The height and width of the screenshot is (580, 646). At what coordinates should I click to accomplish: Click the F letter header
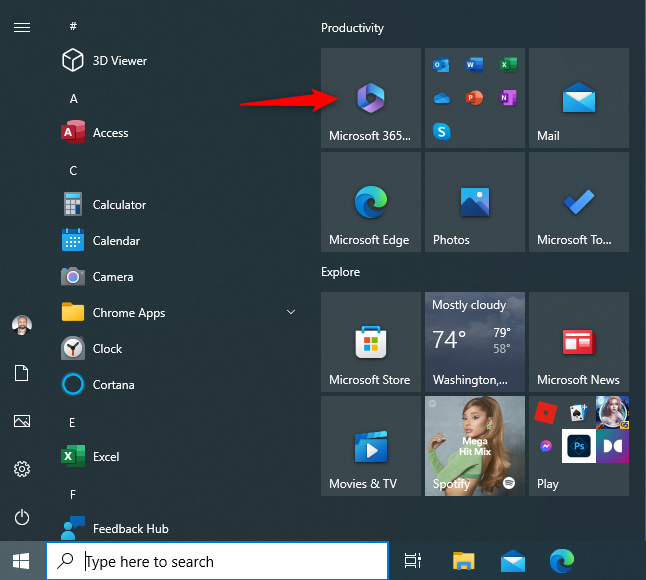(73, 494)
